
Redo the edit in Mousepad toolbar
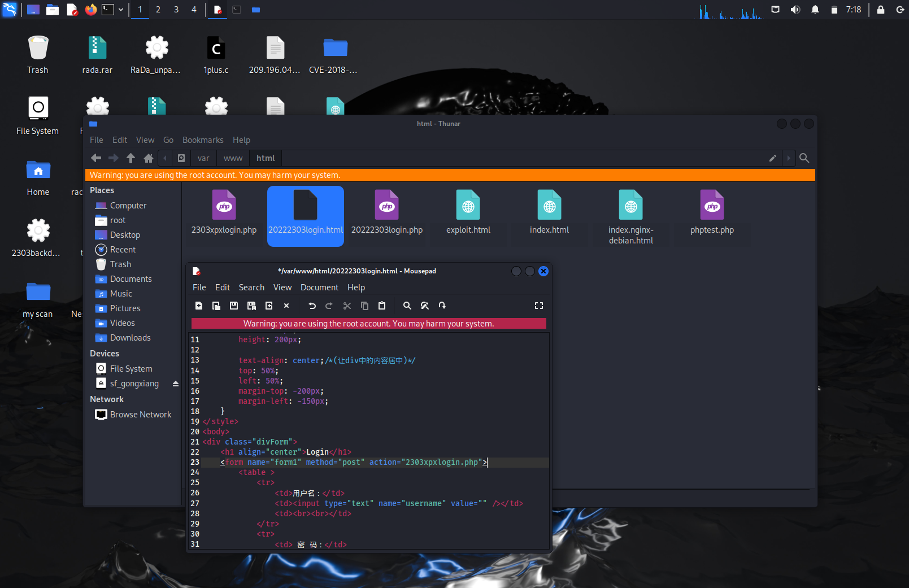click(329, 306)
